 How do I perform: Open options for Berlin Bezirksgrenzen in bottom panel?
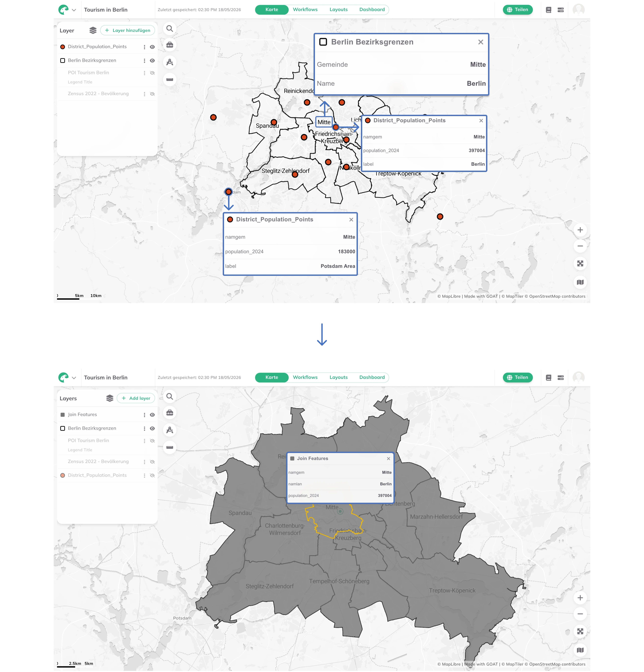(144, 429)
